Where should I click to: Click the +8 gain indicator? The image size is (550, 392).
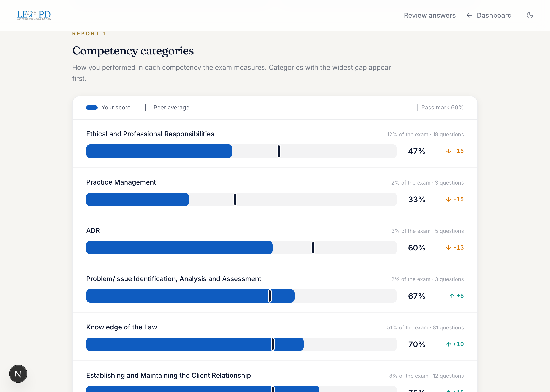[456, 296]
